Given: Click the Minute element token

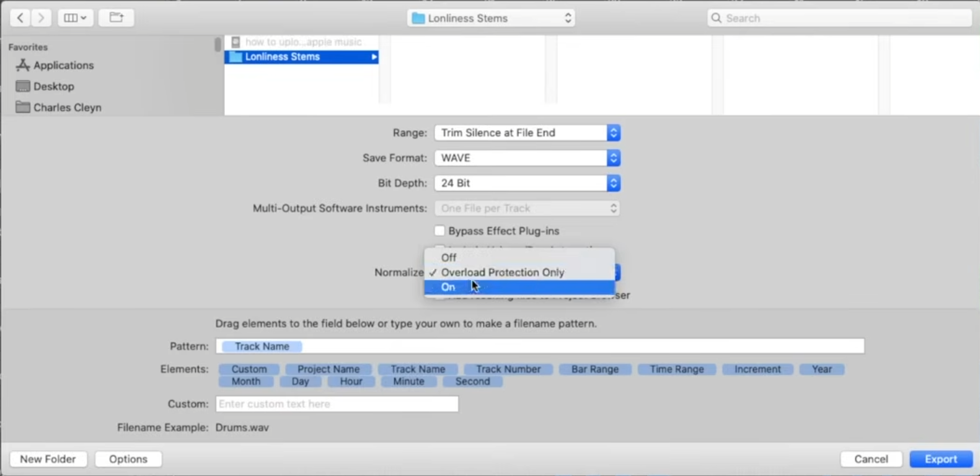Looking at the screenshot, I should pyautogui.click(x=408, y=381).
